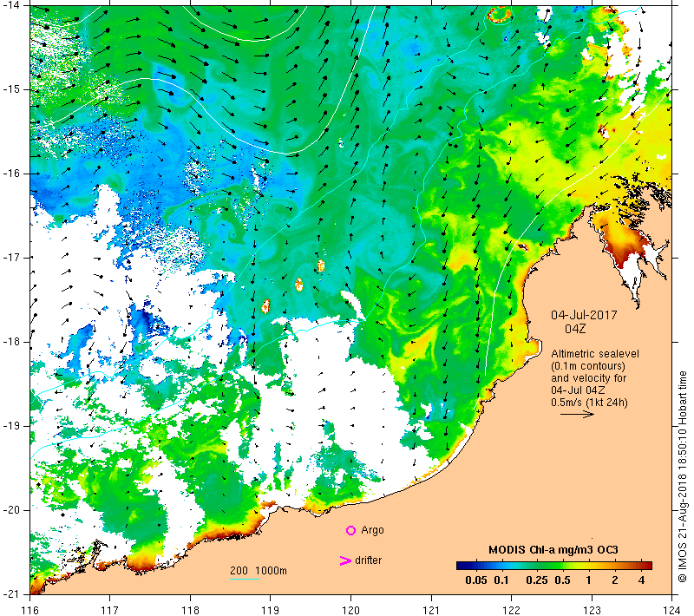Click the magenta drifter arrow legend marker

(345, 560)
